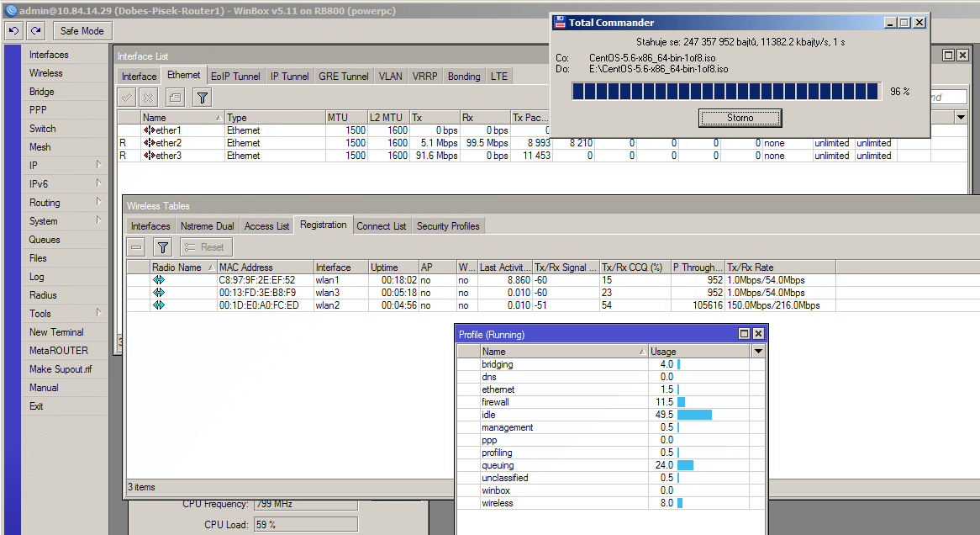This screenshot has width=980, height=535.
Task: Click the Redo arrow icon
Action: tap(35, 30)
